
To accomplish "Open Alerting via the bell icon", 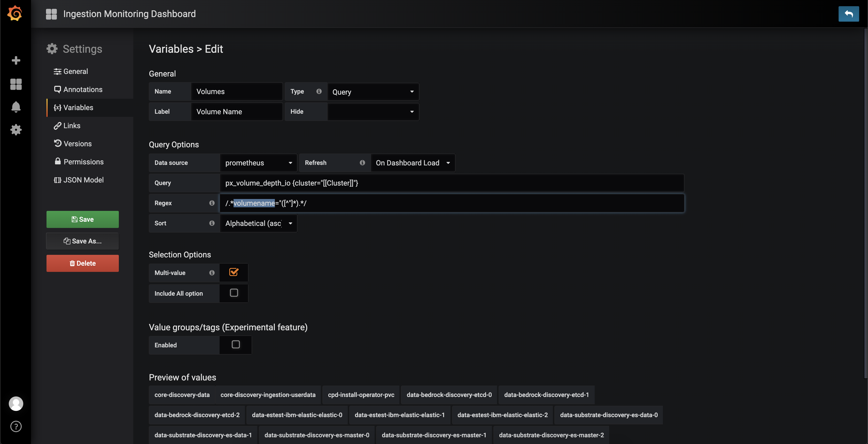I will pyautogui.click(x=16, y=107).
